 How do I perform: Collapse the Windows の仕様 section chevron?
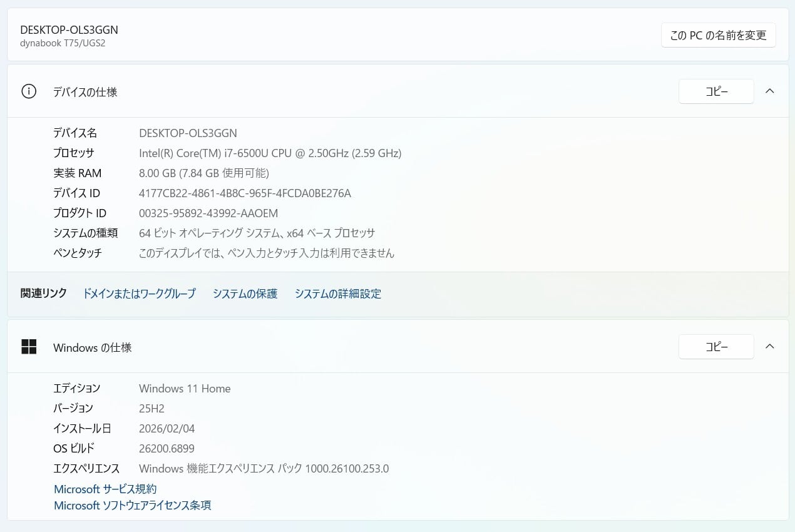pyautogui.click(x=770, y=346)
